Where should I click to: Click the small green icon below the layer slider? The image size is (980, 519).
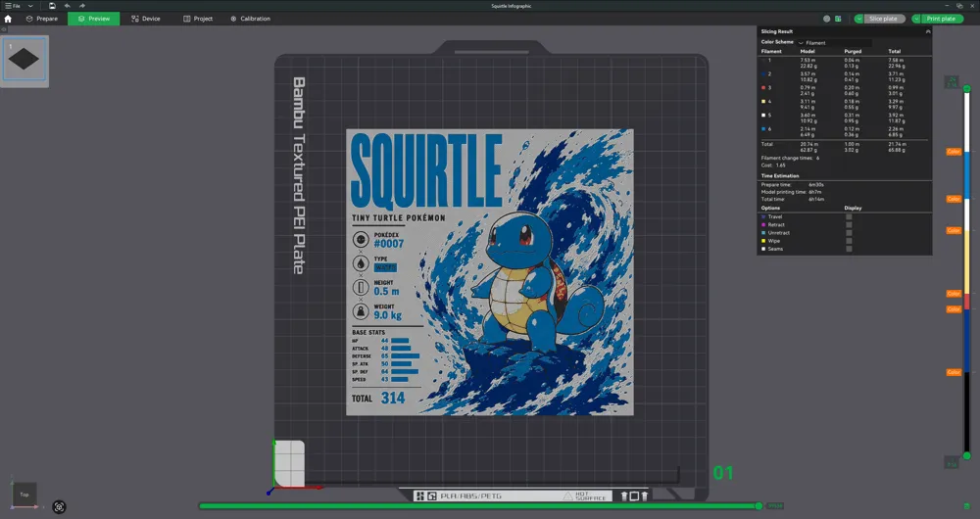(967, 506)
